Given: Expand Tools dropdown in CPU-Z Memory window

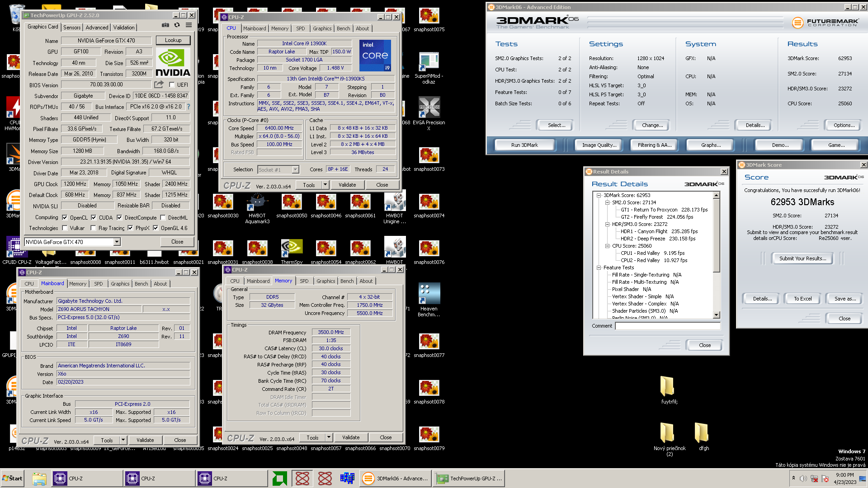Looking at the screenshot, I should pyautogui.click(x=329, y=437).
